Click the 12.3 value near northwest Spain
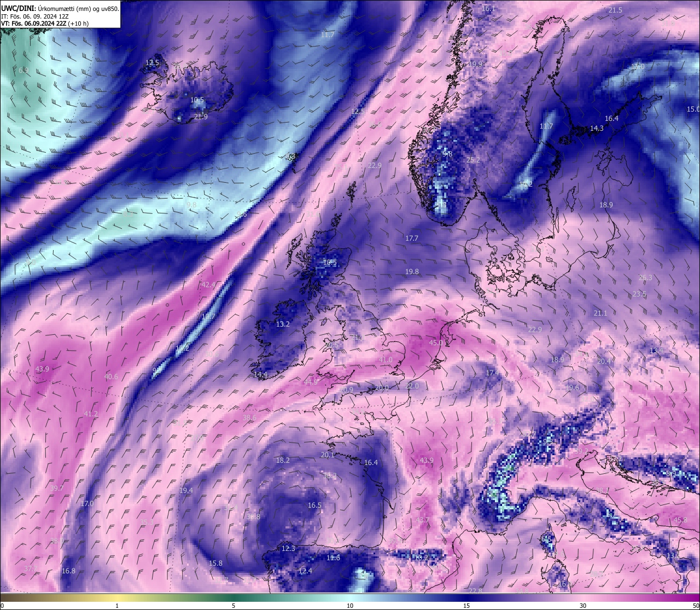The image size is (700, 610). click(x=288, y=548)
